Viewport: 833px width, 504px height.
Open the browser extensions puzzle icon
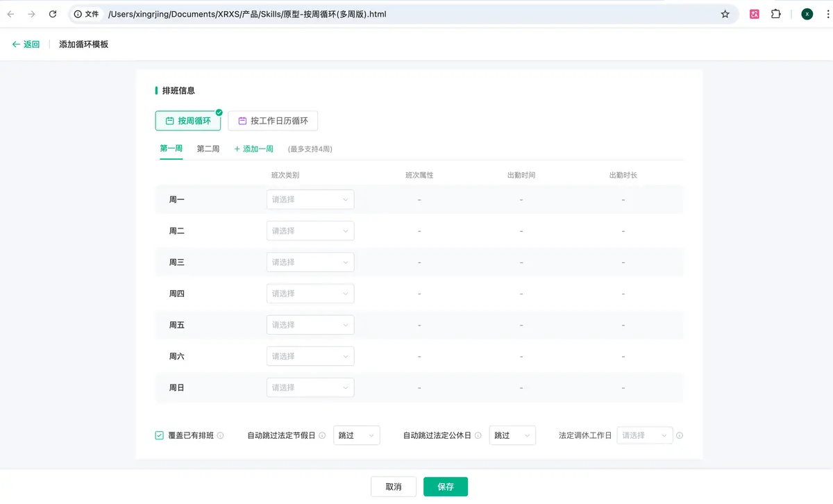776,14
